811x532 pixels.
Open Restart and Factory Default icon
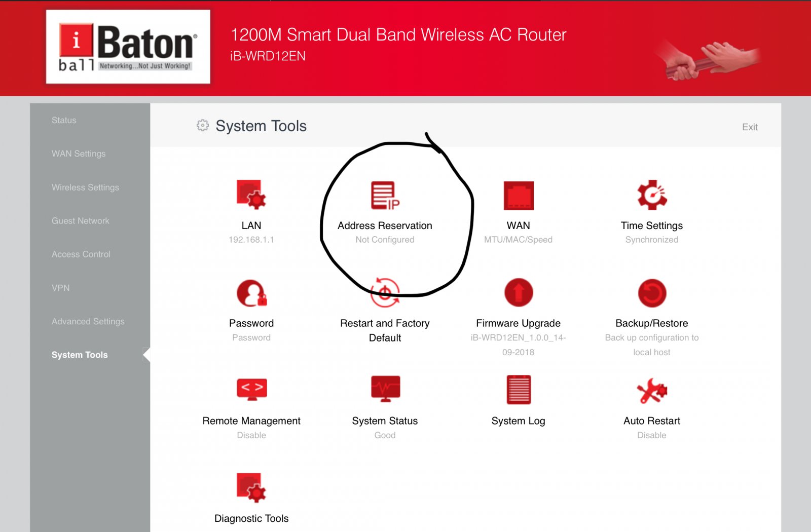[385, 293]
